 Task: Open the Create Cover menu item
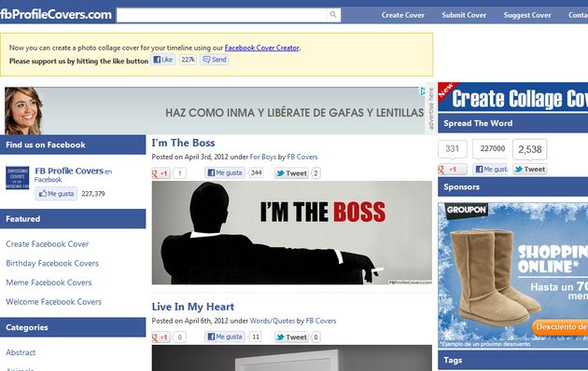pos(403,15)
